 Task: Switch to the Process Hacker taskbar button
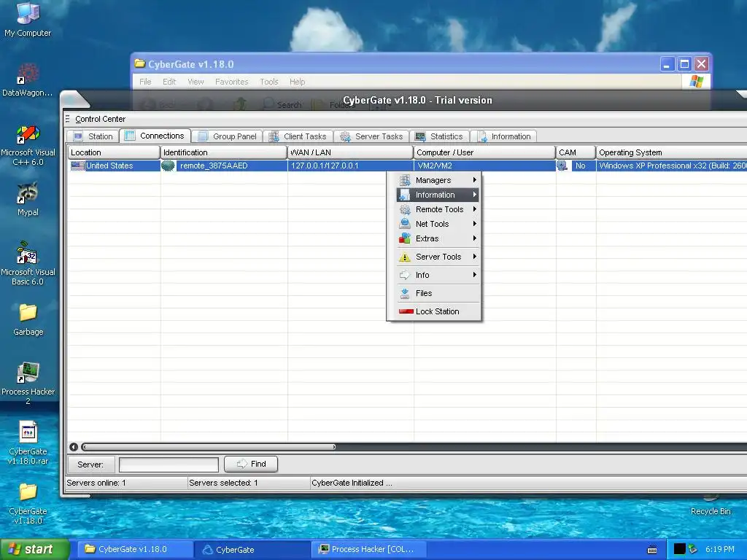point(370,549)
